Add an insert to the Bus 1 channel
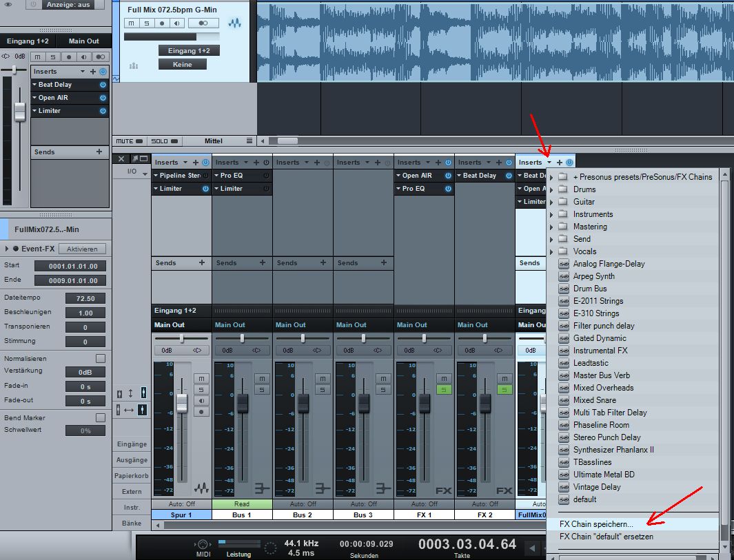 point(256,163)
